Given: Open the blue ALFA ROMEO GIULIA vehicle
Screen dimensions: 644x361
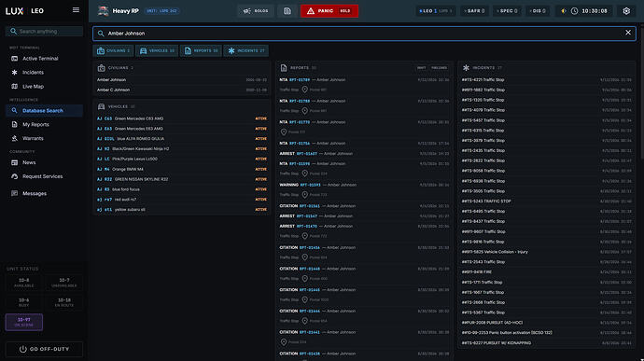Looking at the screenshot, I should (182, 139).
